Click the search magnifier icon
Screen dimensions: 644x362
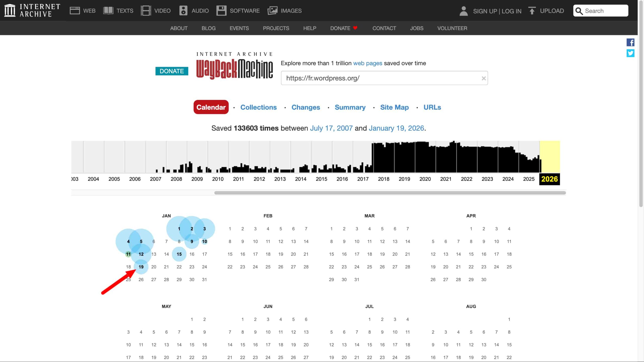579,11
